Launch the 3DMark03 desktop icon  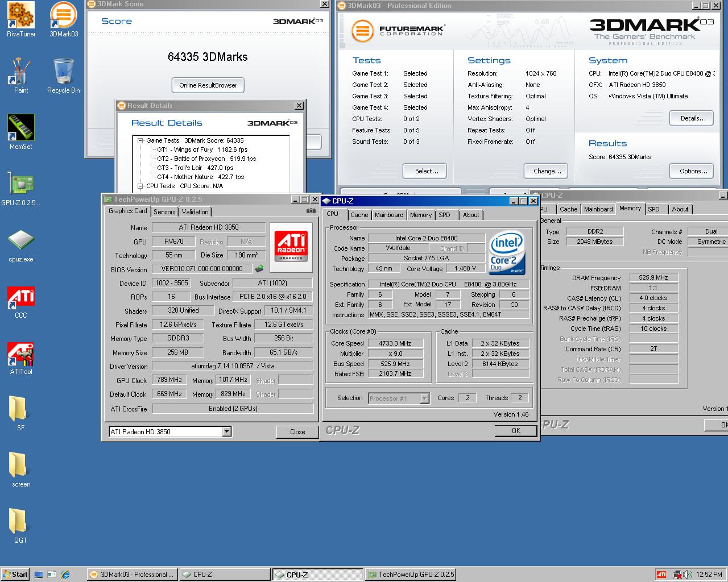click(64, 20)
